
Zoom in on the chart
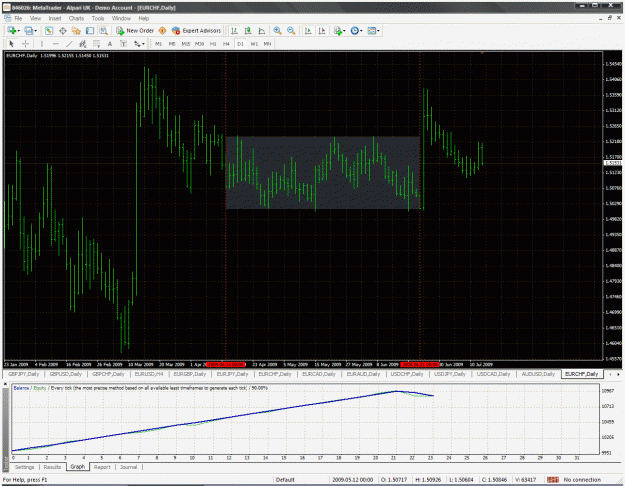click(277, 31)
